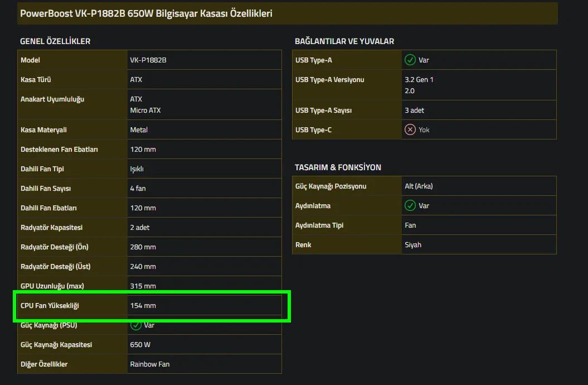Click the 280 mm value
The height and width of the screenshot is (385, 588).
tap(143, 247)
